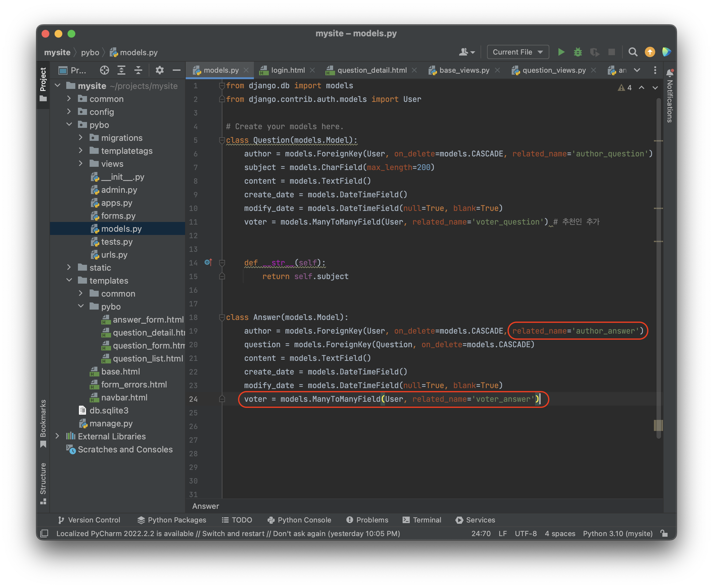The image size is (713, 588).
Task: Click the override gutter icon on line 14
Action: (208, 263)
